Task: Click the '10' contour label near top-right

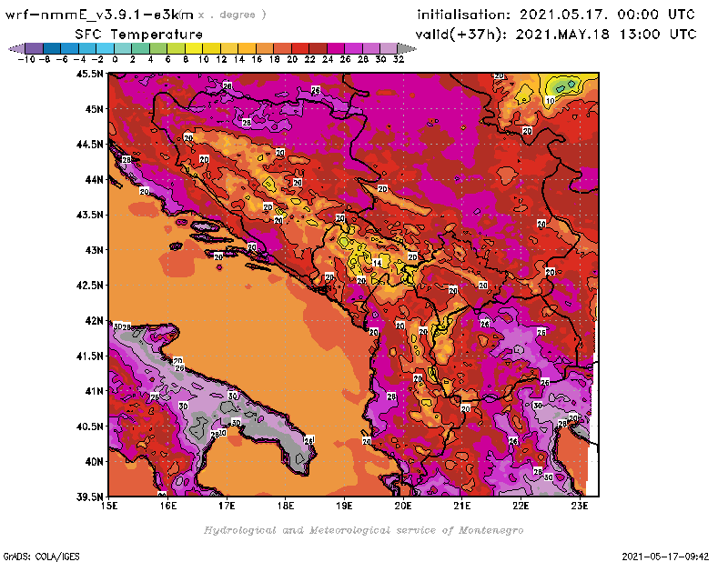Action: click(551, 100)
